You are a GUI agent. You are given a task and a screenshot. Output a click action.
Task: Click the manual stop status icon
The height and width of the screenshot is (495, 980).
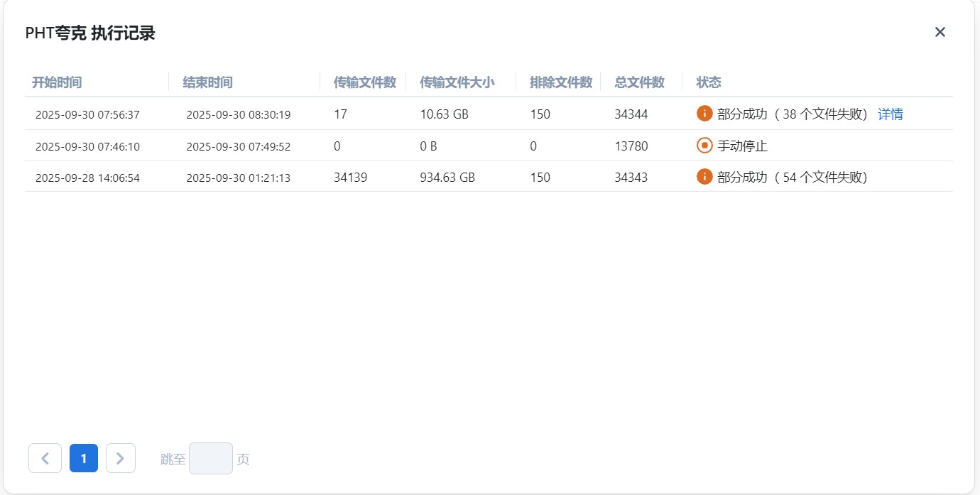point(704,146)
